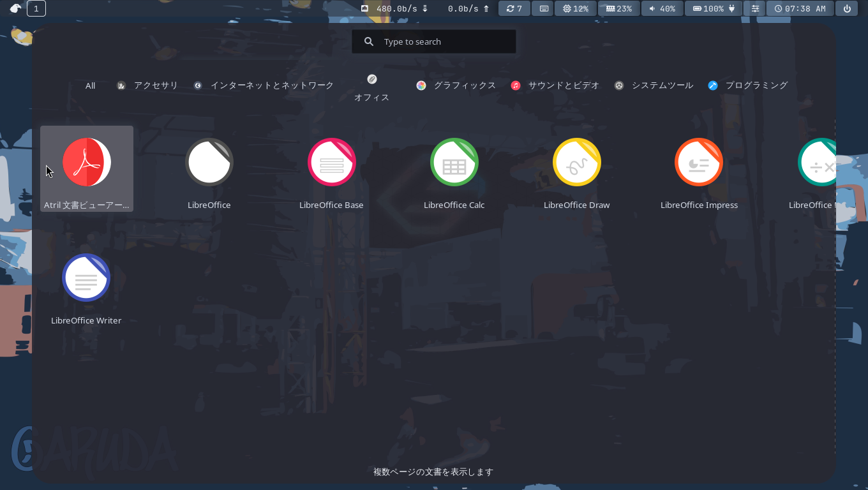Open サウンドとビデオ category

pos(555,85)
